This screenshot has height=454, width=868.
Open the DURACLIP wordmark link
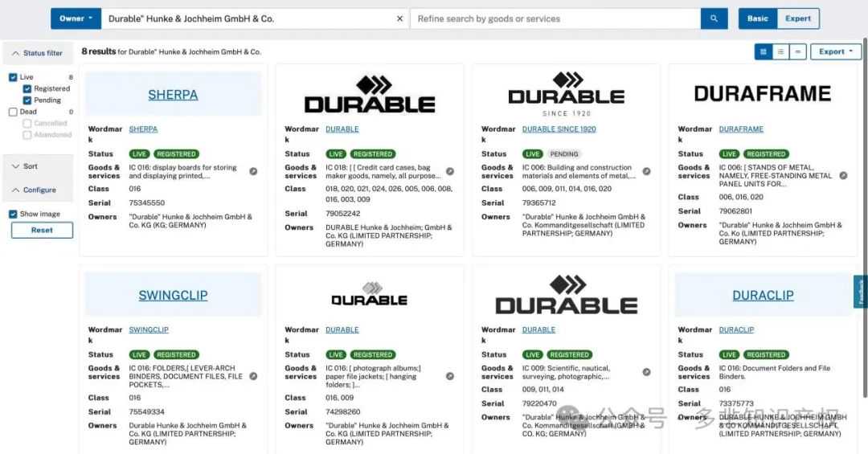pos(736,329)
